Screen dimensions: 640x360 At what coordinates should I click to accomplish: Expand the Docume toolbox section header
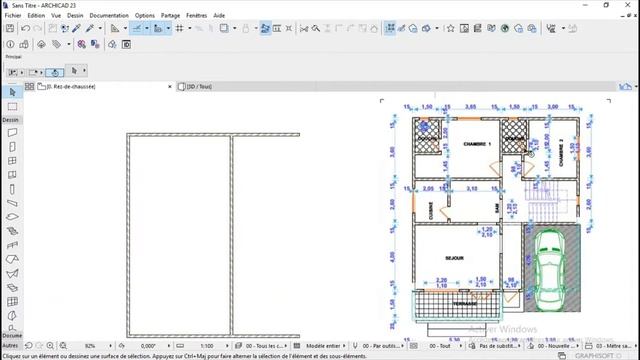point(12,336)
